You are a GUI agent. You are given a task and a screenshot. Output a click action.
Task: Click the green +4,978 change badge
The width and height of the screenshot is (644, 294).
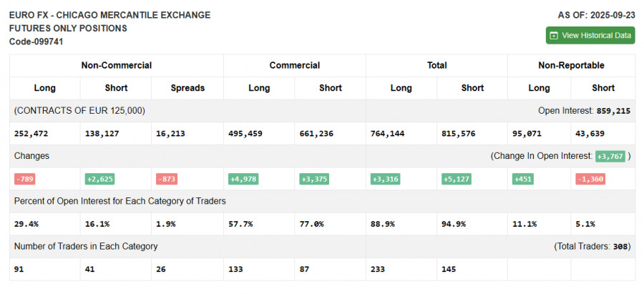(x=243, y=179)
